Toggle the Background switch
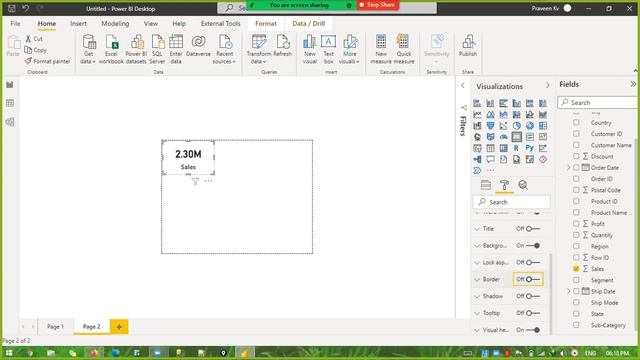Image resolution: width=640 pixels, height=360 pixels. (x=533, y=246)
